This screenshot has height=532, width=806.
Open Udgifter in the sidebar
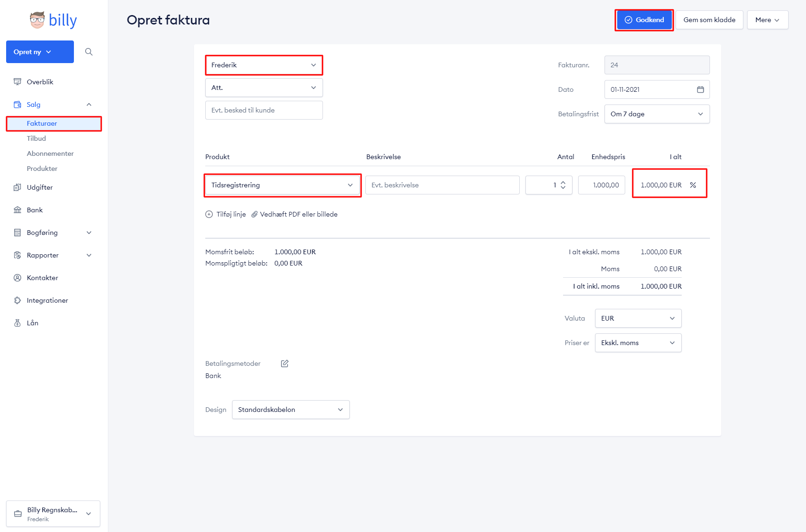pyautogui.click(x=40, y=187)
